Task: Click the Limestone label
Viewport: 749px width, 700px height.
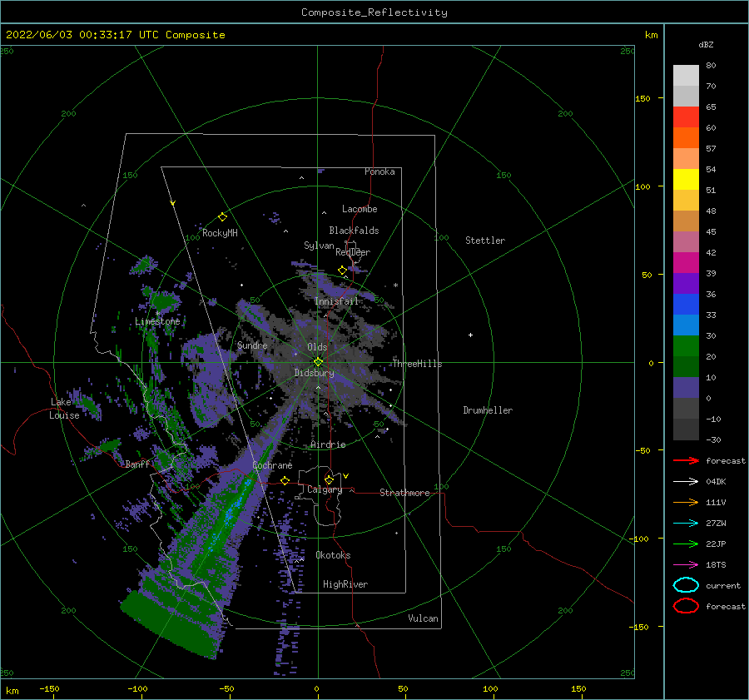Action: [x=157, y=321]
